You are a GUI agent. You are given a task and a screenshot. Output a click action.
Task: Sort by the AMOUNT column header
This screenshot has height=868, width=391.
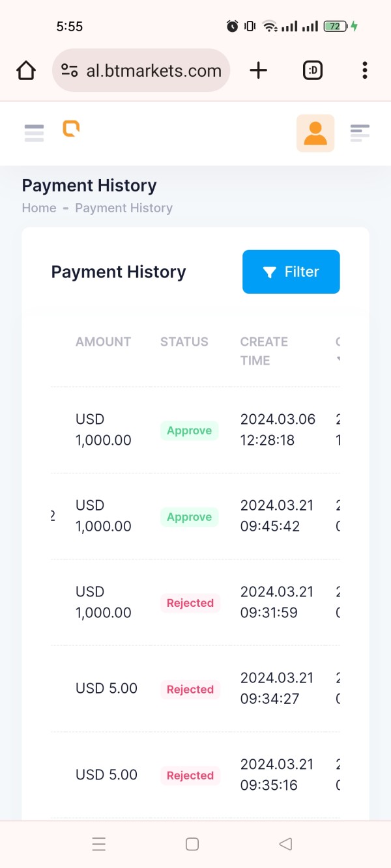(x=103, y=341)
